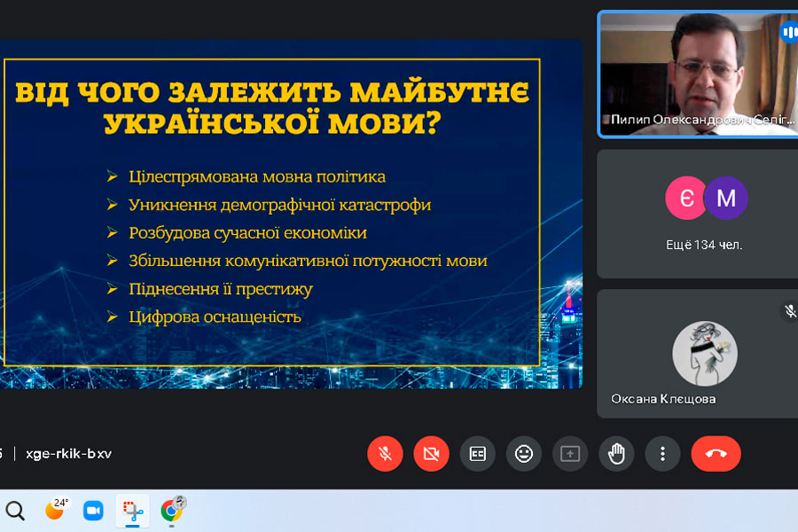Click slide bullet 'Цифрова оснащеність'
This screenshot has width=798, height=532.
click(x=215, y=317)
